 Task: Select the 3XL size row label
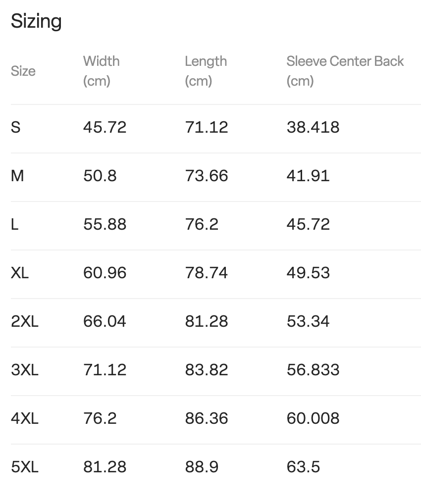click(x=25, y=370)
